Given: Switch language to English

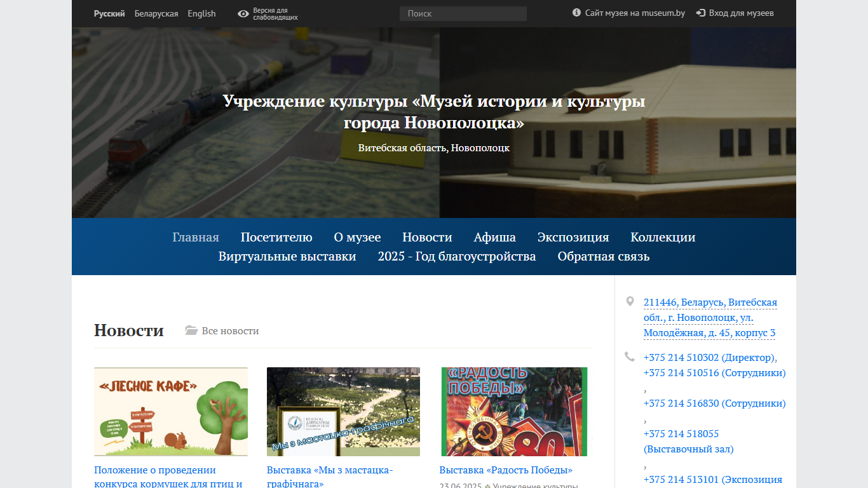Looking at the screenshot, I should pos(201,13).
